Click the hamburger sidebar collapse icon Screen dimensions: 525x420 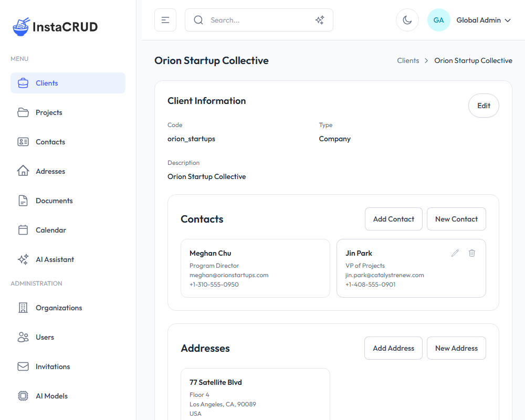tap(165, 20)
